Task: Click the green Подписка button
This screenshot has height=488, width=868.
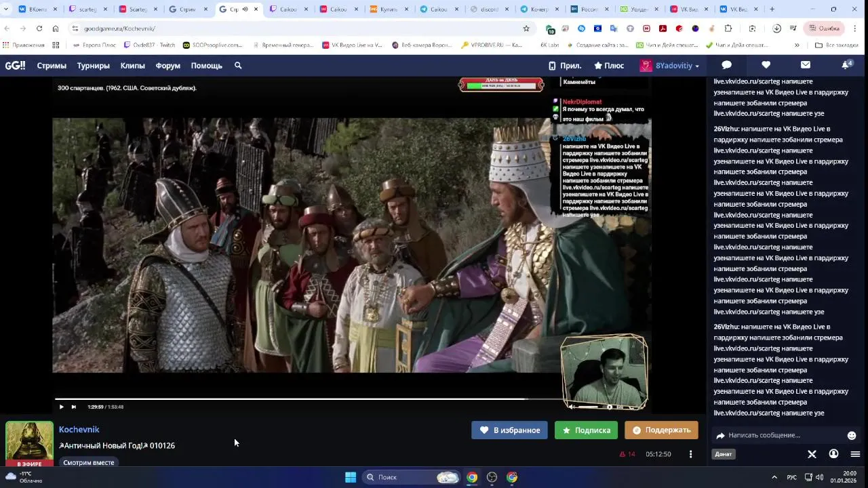Action: (x=586, y=430)
